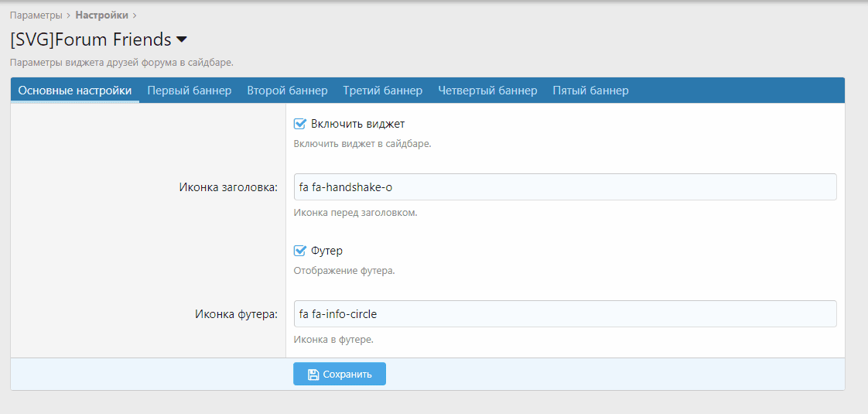
Task: Select the 'Основные настройки' tab
Action: point(75,91)
